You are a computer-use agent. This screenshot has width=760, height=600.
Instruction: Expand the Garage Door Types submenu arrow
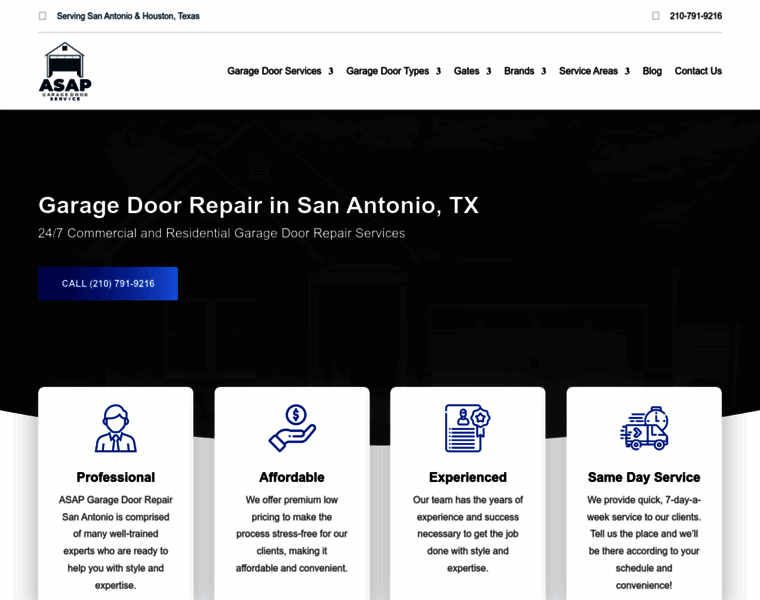(438, 71)
